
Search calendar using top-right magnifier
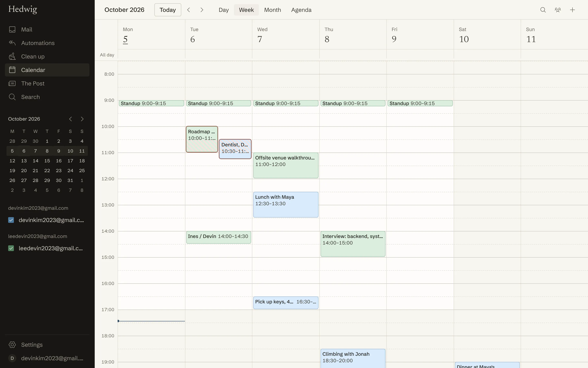(x=543, y=10)
